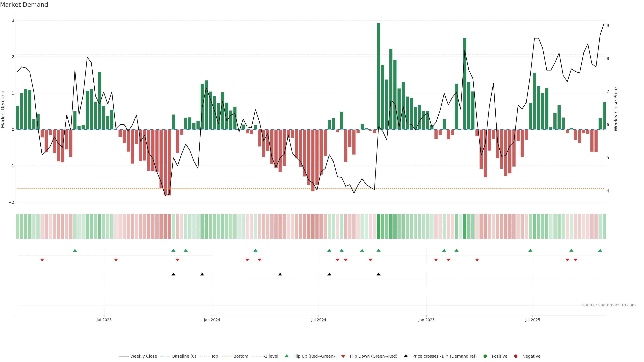Click the green Positive legend dot
This screenshot has width=644, height=362.
(485, 356)
